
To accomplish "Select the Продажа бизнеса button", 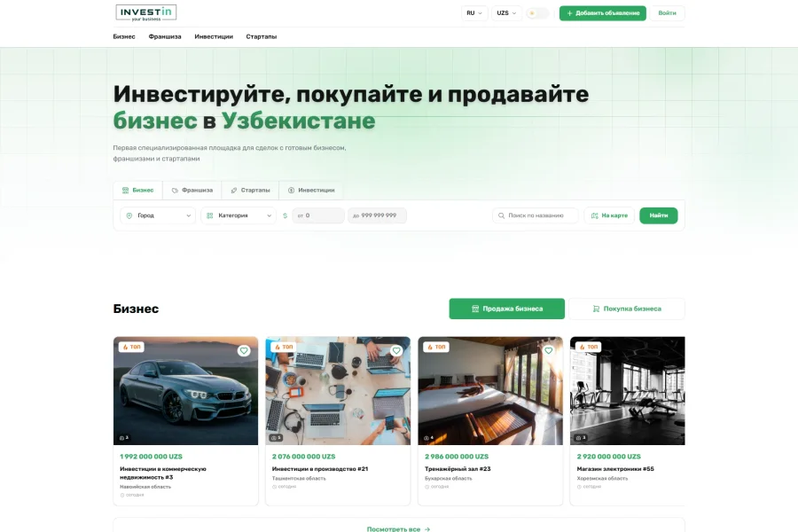I will click(507, 309).
